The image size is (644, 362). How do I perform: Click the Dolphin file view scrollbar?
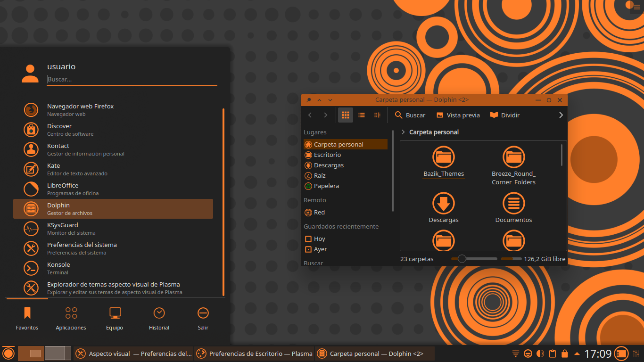(561, 155)
